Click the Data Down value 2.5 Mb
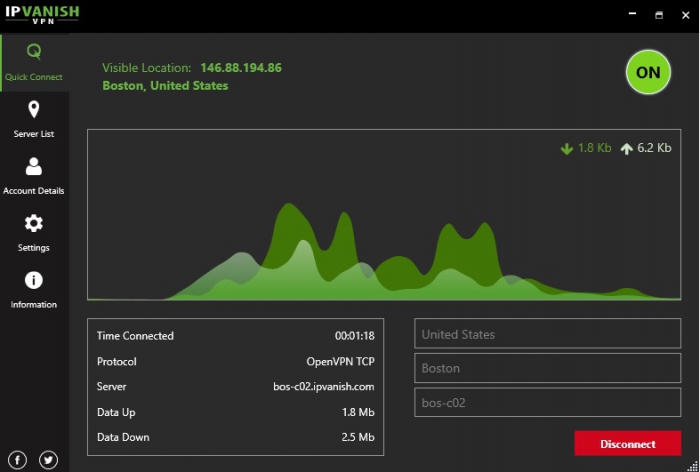Screen dimensions: 700x472 click(x=358, y=437)
